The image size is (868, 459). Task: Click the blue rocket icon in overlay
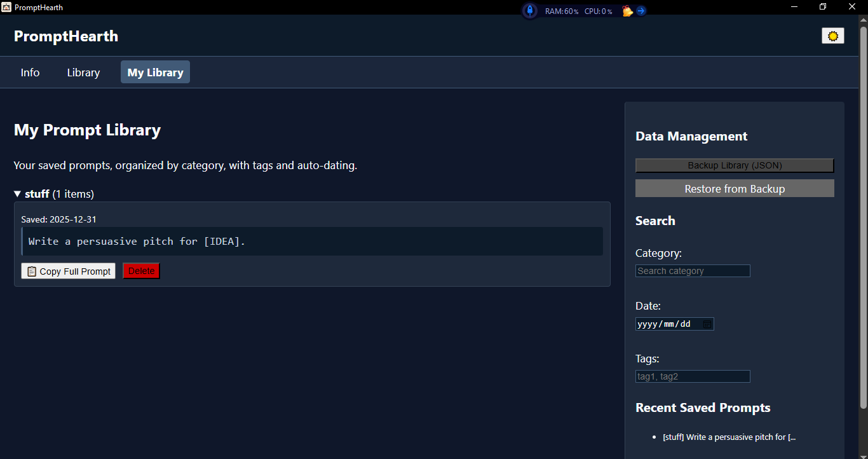click(x=529, y=11)
